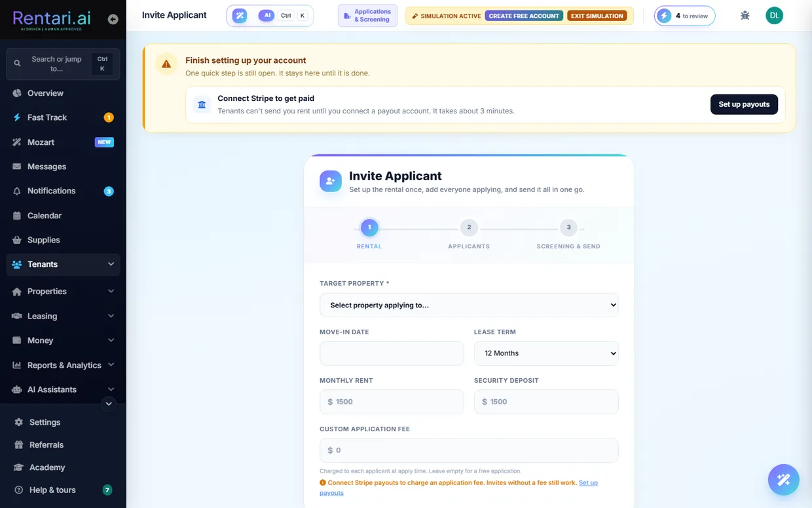Image resolution: width=812 pixels, height=508 pixels.
Task: Click the Settings gear icon
Action: (x=18, y=422)
